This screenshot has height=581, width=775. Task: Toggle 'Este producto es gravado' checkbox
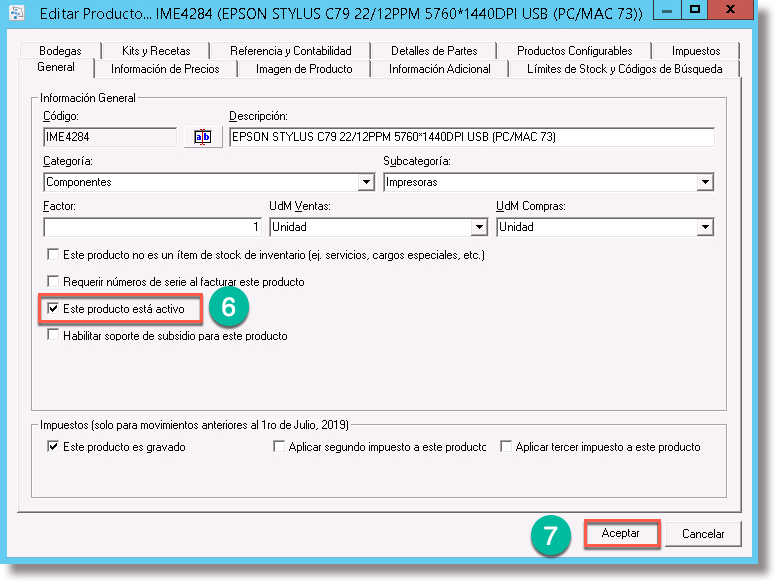(x=53, y=447)
